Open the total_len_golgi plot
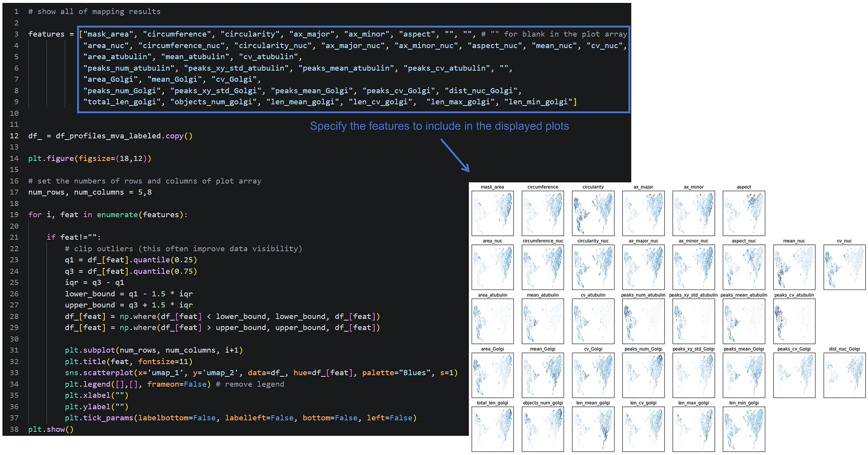 point(492,429)
